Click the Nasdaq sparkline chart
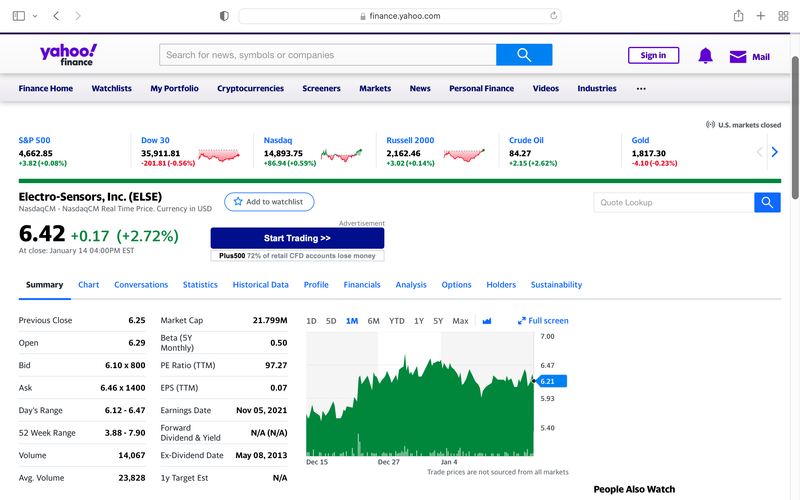The width and height of the screenshot is (800, 500). click(x=341, y=155)
